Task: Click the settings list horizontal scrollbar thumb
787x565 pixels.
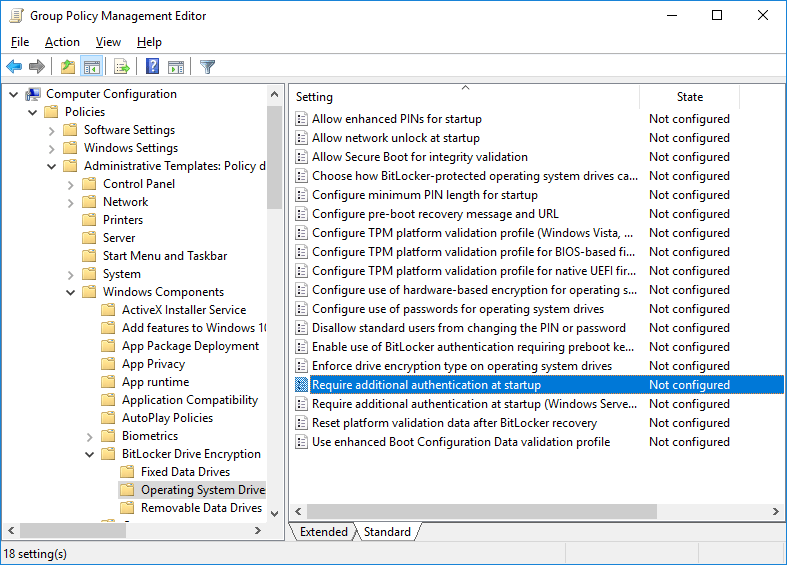Action: [x=482, y=511]
